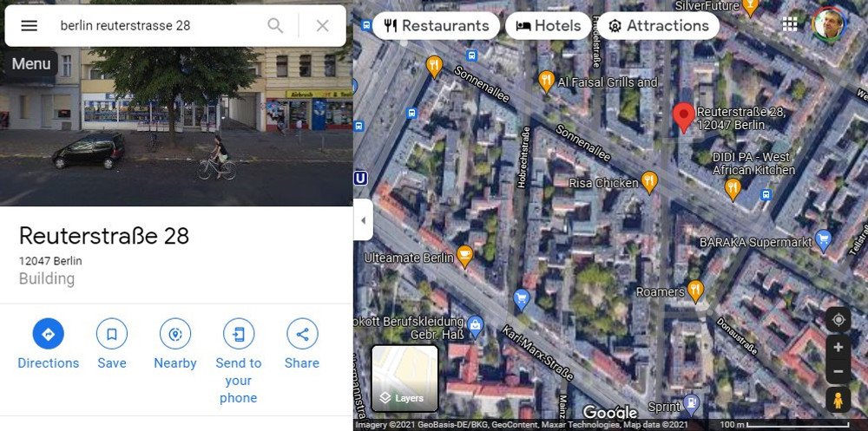The image size is (868, 431).
Task: Center map on your location
Action: pyautogui.click(x=838, y=320)
